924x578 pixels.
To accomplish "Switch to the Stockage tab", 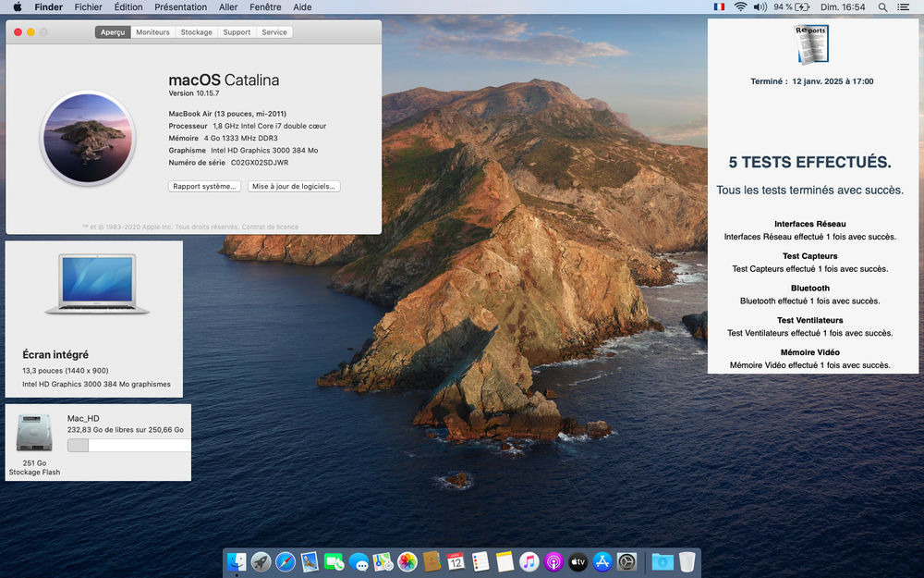I will pos(196,32).
